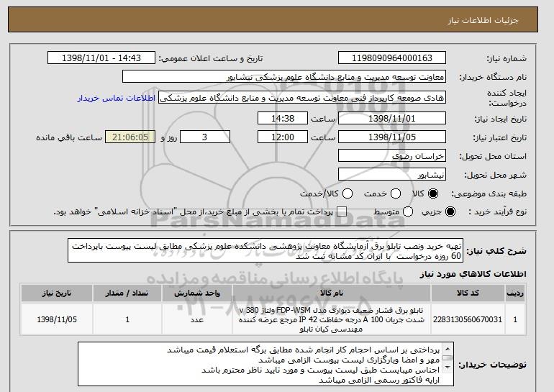Click the نام دستگاه خریدار field
The width and height of the screenshot is (554, 392).
(x=284, y=77)
